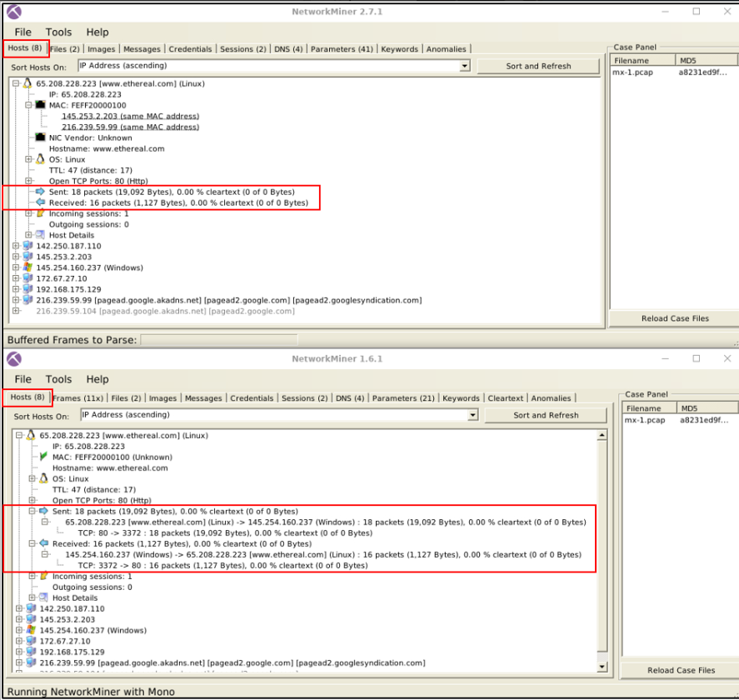Click the Incoming sessions icon in 2.7.1 window
The height and width of the screenshot is (700, 739).
41,213
